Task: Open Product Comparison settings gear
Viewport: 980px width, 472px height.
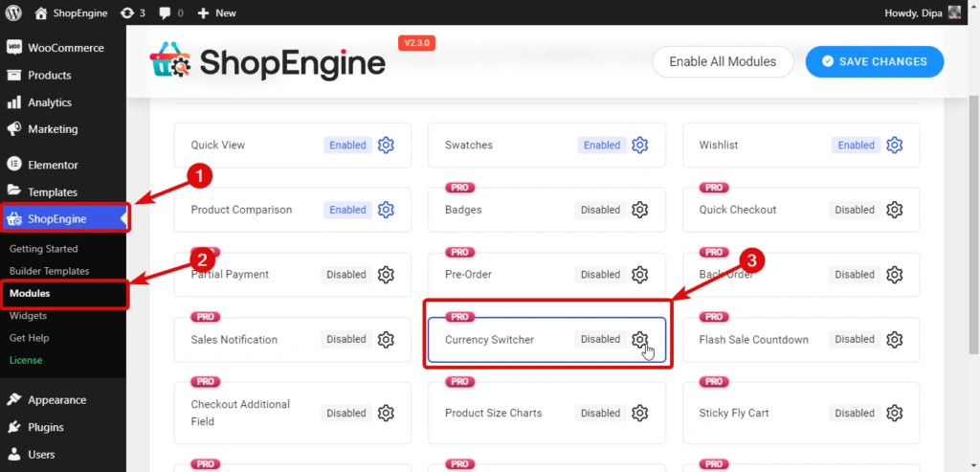Action: [x=386, y=210]
